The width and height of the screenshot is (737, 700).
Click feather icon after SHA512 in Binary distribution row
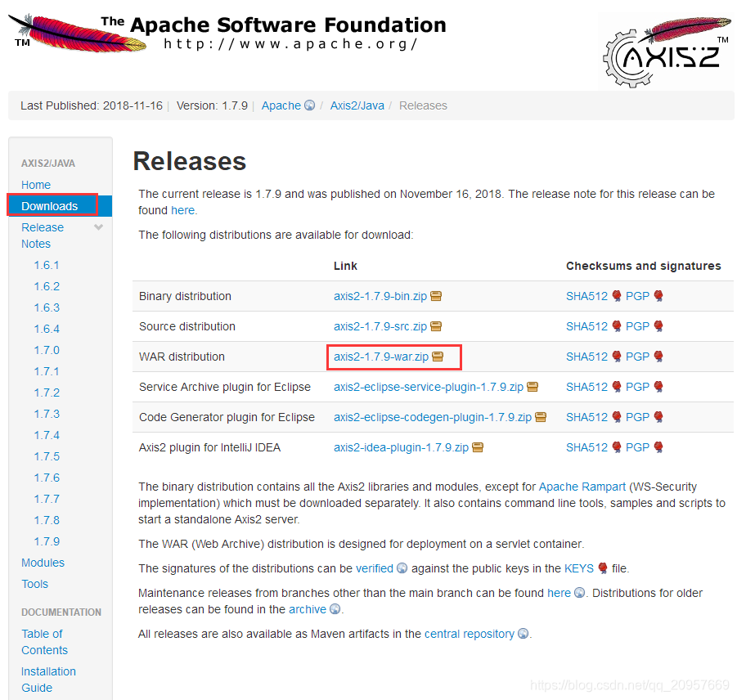[617, 296]
